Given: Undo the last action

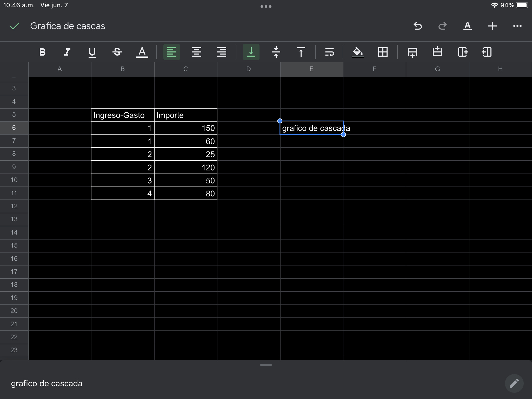Looking at the screenshot, I should [417, 26].
